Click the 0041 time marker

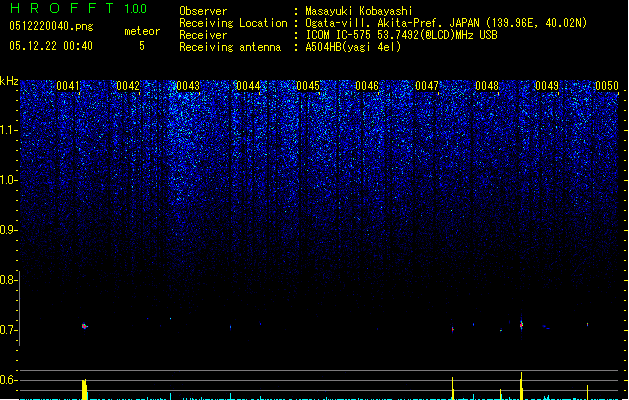coord(68,86)
